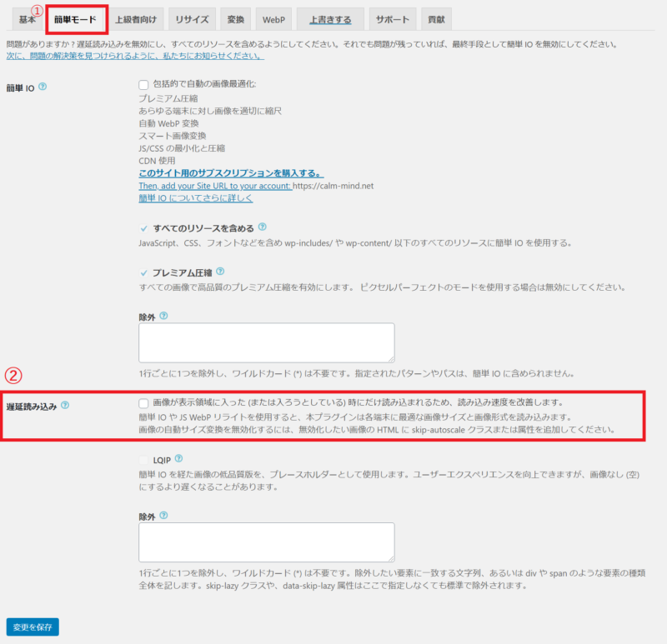
Task: Enable 遅延読み込み checkbox
Action: (x=143, y=403)
